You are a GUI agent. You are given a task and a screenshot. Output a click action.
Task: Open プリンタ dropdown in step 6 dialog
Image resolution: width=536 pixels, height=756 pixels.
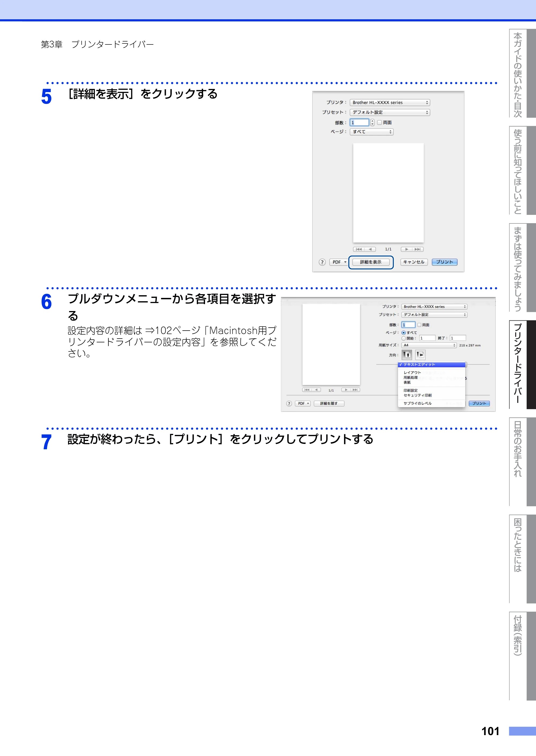(434, 307)
